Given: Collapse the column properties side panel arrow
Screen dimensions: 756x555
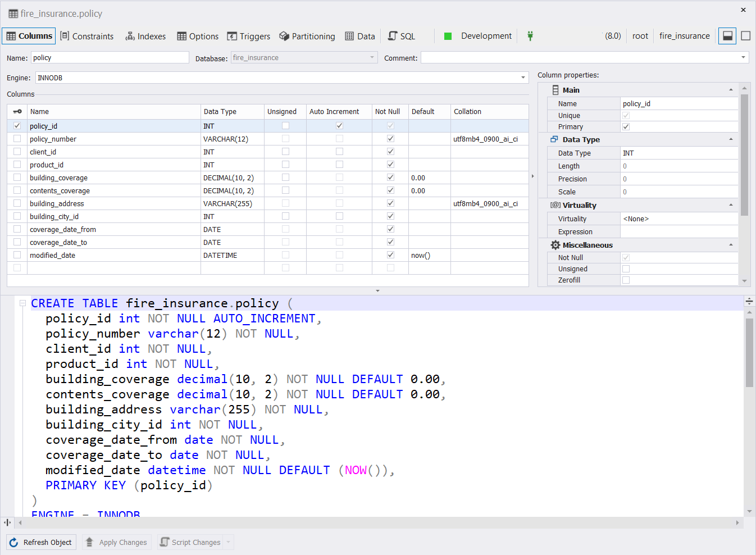Looking at the screenshot, I should pos(532,176).
